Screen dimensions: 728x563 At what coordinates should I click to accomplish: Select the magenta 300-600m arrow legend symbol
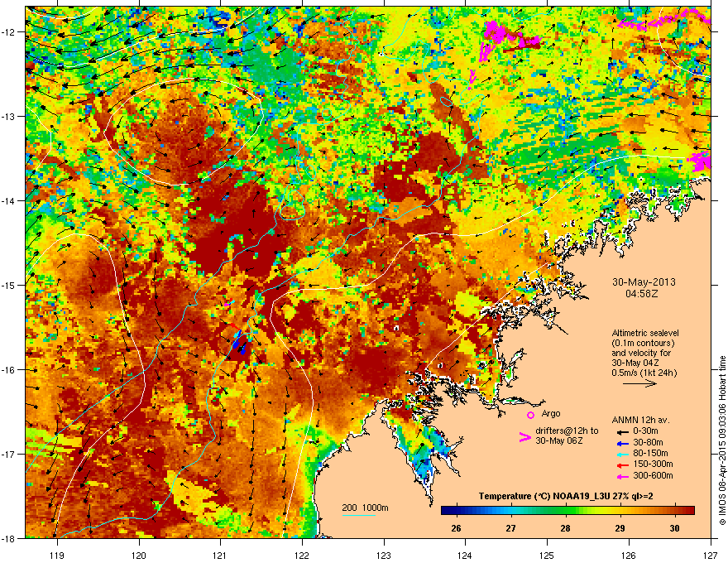(621, 476)
